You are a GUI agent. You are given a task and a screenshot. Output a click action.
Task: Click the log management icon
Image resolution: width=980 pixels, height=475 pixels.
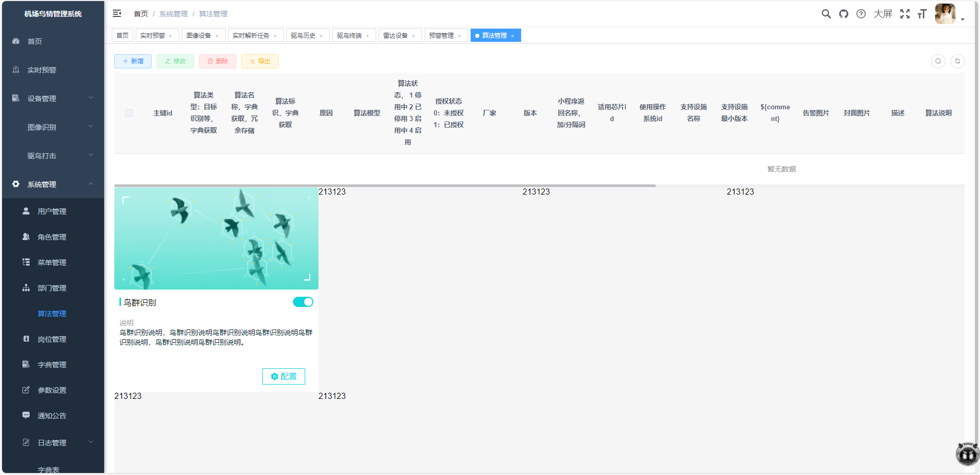[26, 442]
